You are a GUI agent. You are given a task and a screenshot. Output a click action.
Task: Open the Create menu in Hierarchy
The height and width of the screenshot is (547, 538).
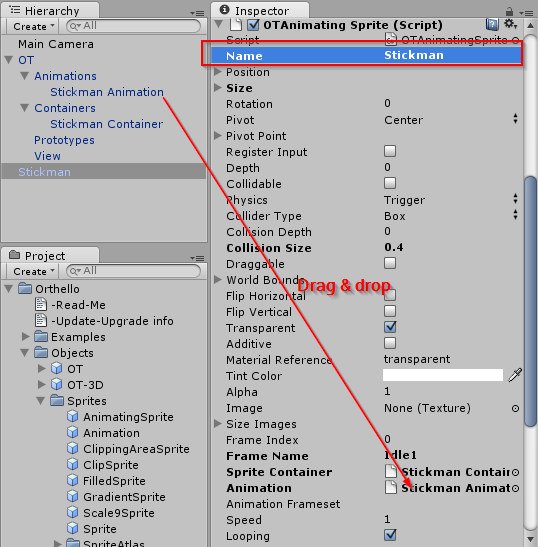point(33,26)
